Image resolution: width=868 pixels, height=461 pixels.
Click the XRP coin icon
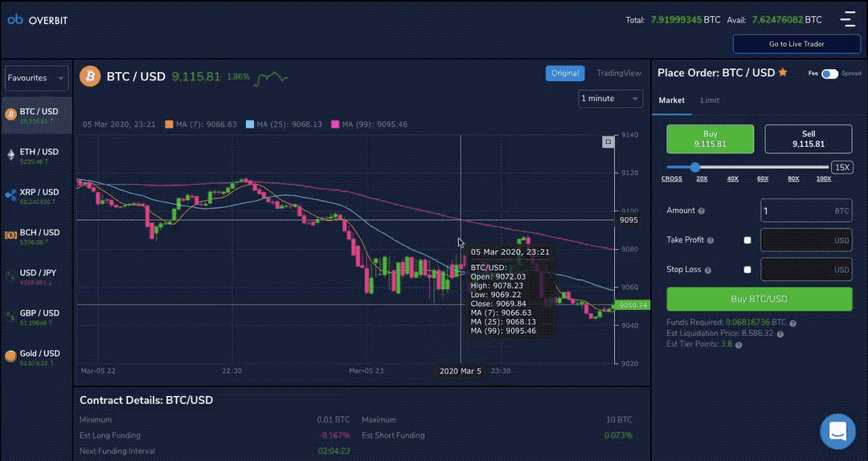pyautogui.click(x=10, y=195)
